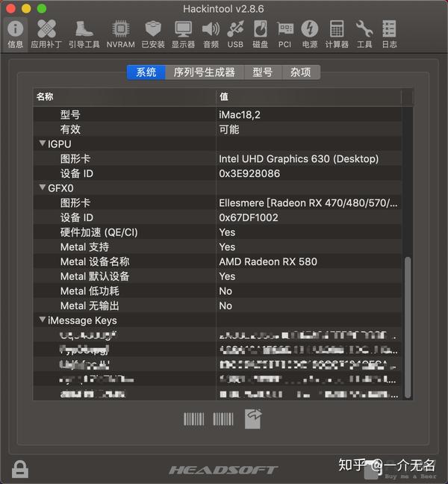Open the 信息 info toolbar icon
Viewport: 448px width, 484px height.
pyautogui.click(x=15, y=34)
